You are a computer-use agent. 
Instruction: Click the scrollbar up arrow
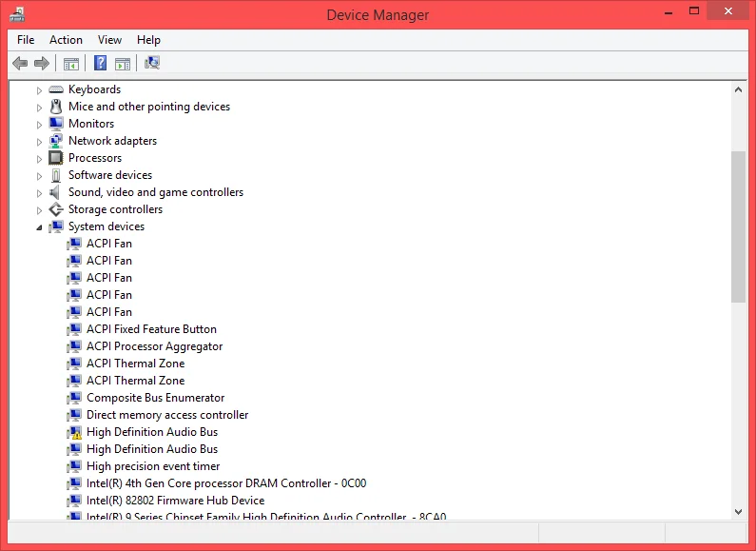coord(738,89)
